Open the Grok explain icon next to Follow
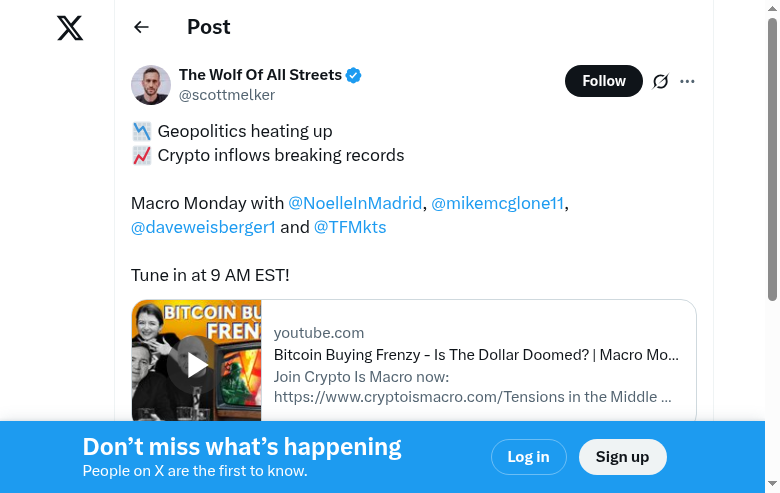780x493 pixels. (660, 81)
